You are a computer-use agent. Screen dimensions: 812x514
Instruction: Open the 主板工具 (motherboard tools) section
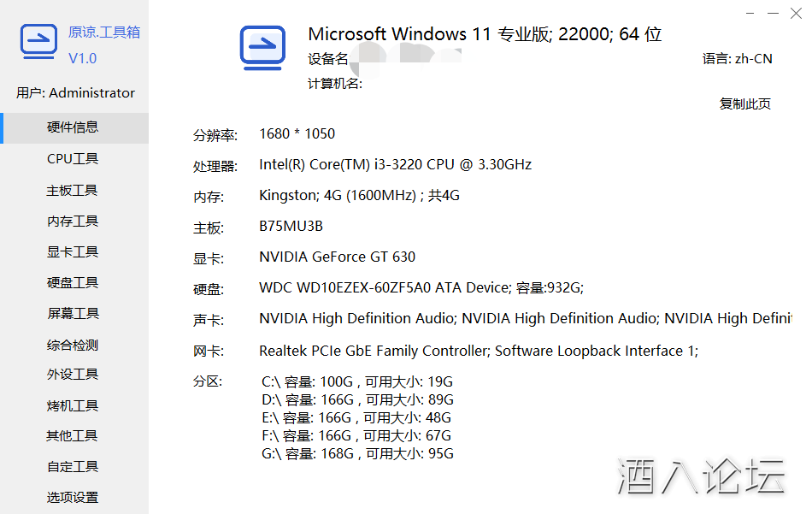72,189
